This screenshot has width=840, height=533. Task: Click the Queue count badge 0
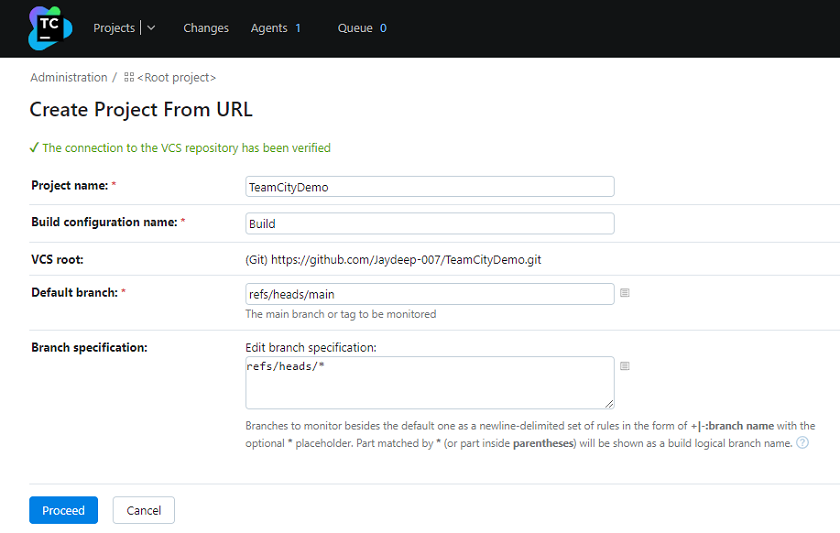[x=383, y=28]
